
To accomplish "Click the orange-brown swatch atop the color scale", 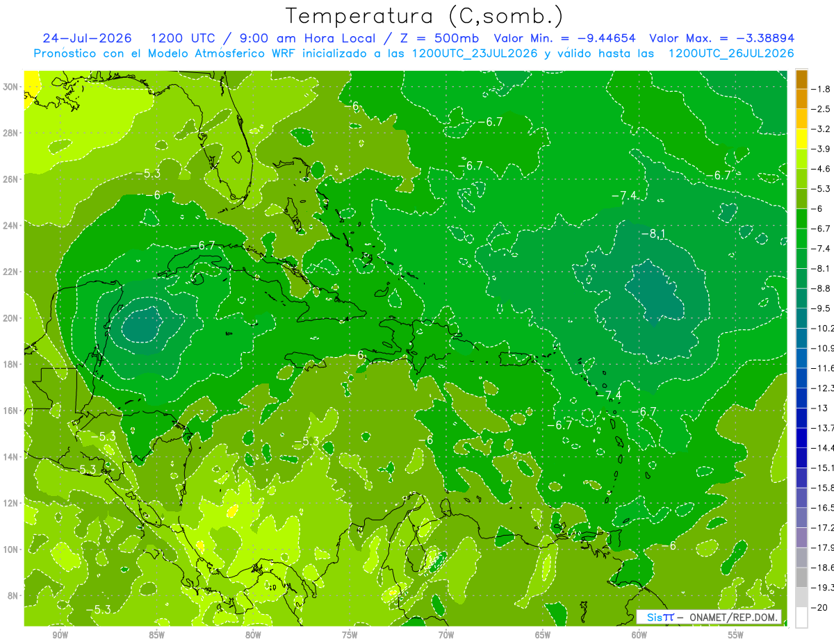I will (801, 79).
